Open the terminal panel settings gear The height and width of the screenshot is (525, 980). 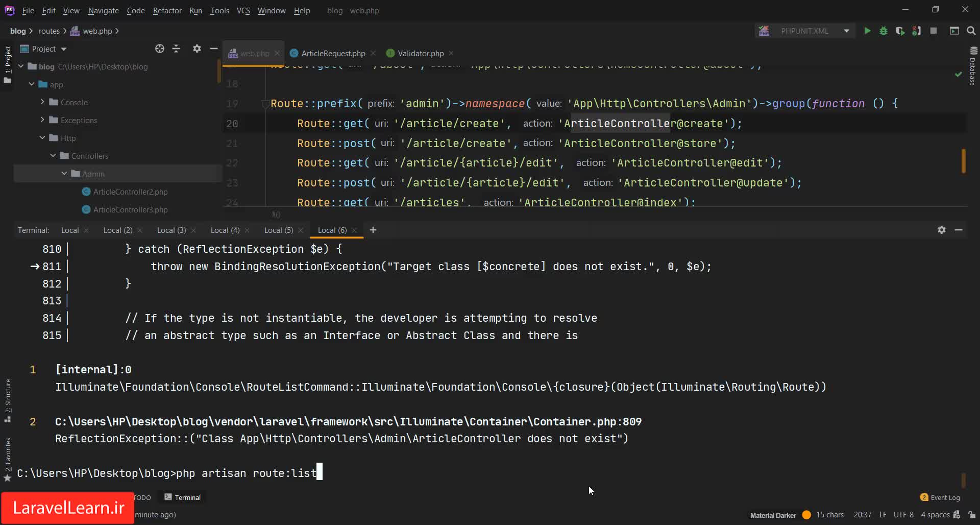[942, 230]
